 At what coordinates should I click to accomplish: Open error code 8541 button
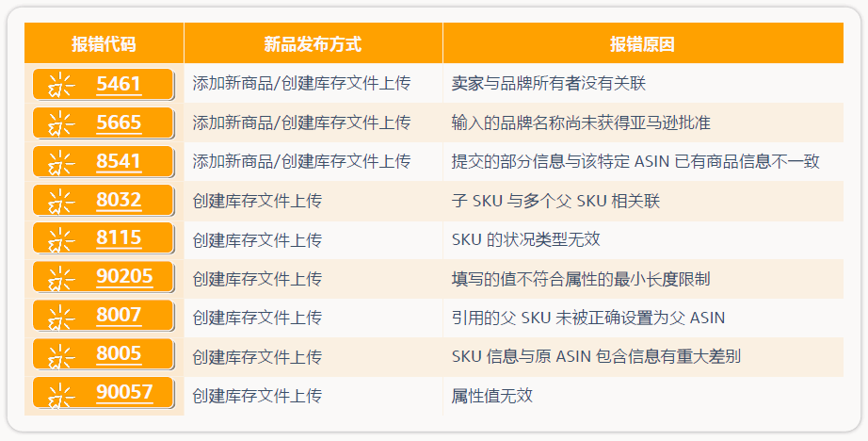coord(104,162)
